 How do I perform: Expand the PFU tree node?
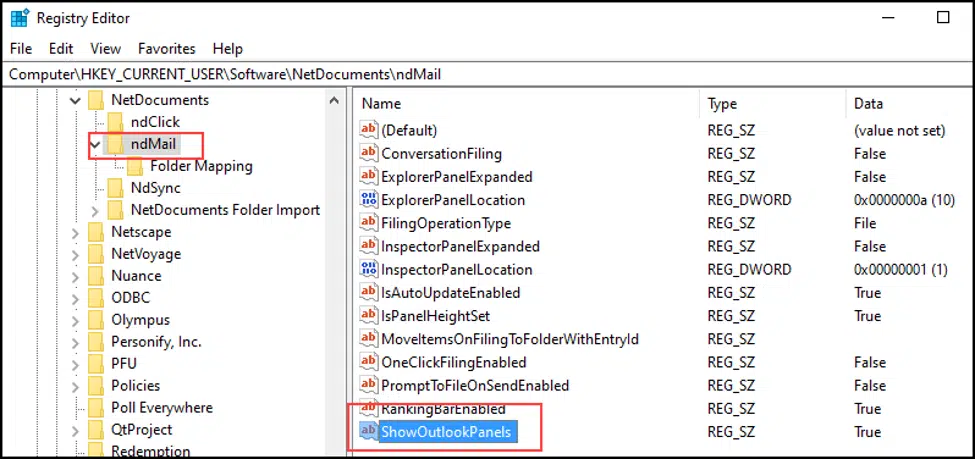75,364
